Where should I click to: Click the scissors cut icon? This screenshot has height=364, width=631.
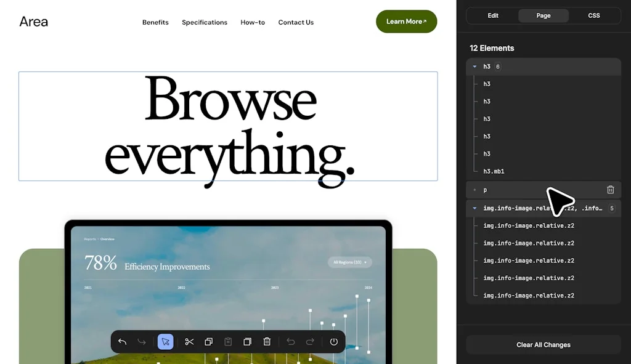coord(189,342)
